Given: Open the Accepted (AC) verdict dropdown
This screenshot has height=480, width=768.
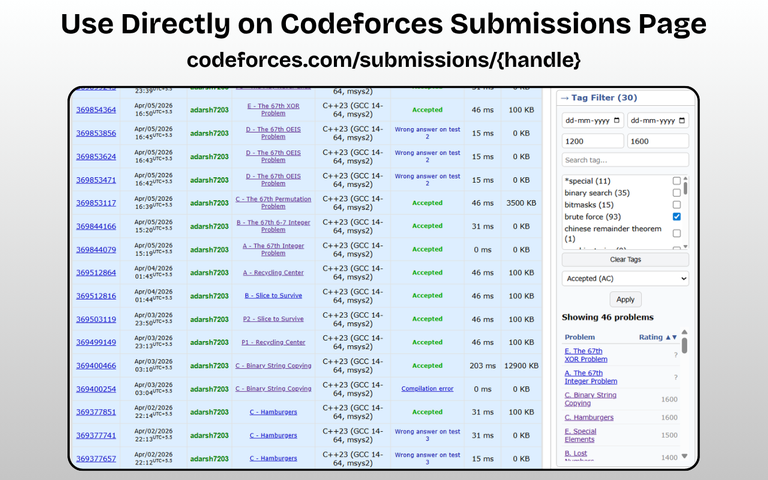Looking at the screenshot, I should tap(625, 279).
